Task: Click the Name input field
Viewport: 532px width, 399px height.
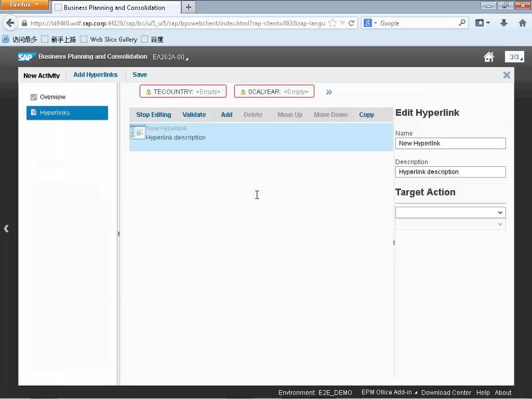Action: click(450, 143)
